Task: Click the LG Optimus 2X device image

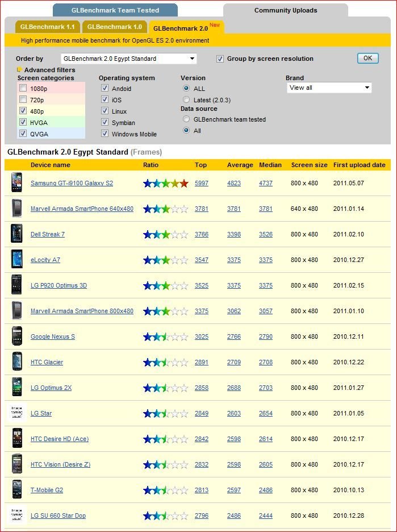Action: pyautogui.click(x=16, y=387)
